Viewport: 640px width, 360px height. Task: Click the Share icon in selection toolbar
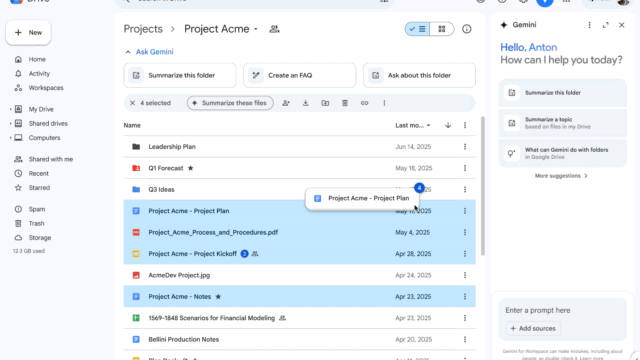(x=286, y=103)
